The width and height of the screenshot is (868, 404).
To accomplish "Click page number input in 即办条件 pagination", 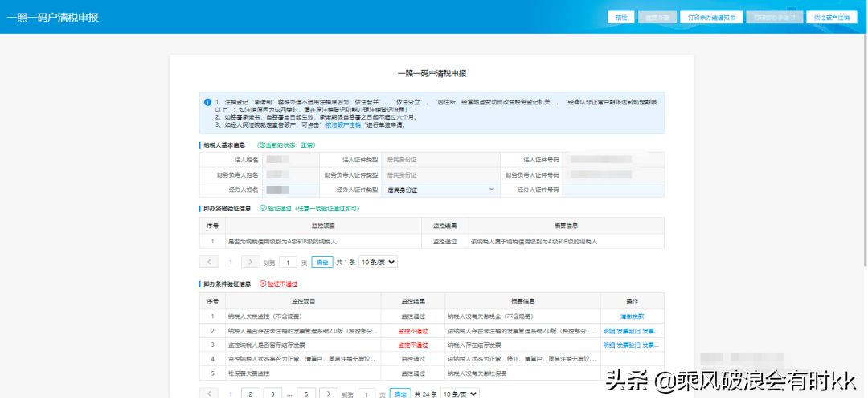I will coord(366,394).
